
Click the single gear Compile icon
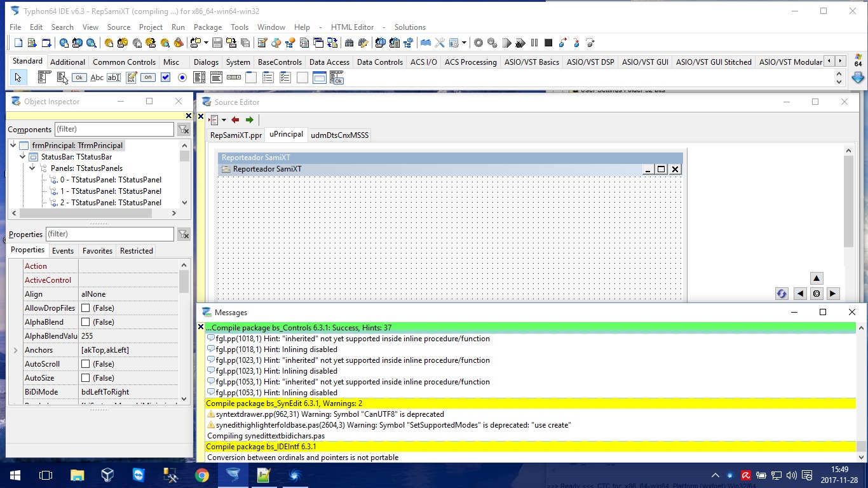coord(478,43)
